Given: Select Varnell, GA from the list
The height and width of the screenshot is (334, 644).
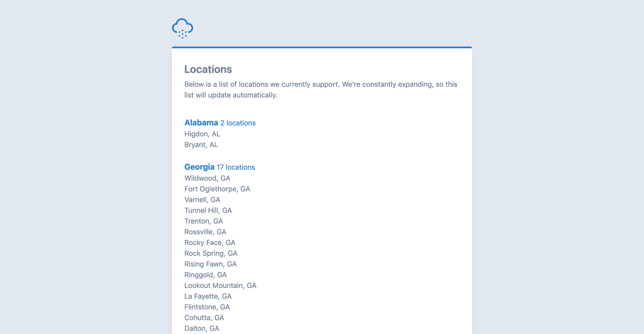Looking at the screenshot, I should click(202, 199).
